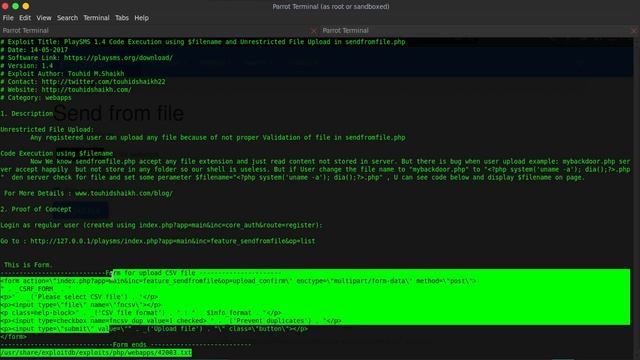Click the 'CSV file format' help-block line
Screen dimensions: 640x360
click(141, 313)
